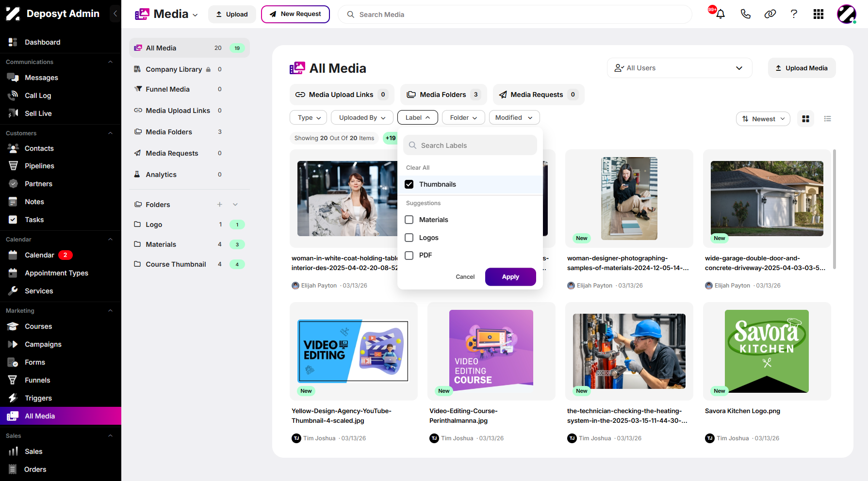
Task: Click Cancel in the label dropdown
Action: [465, 277]
